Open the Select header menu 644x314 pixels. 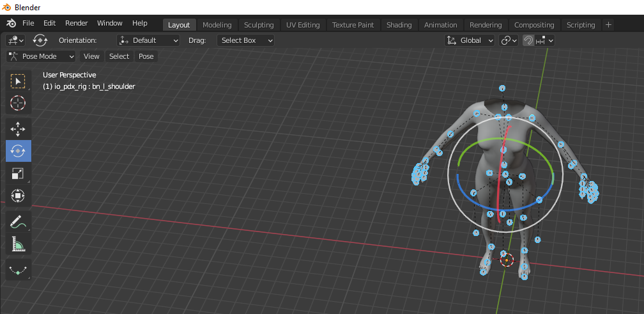119,56
